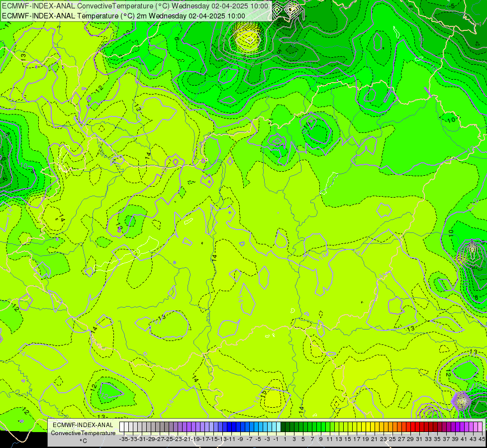
Task: Click legend scale label -35
Action: tap(123, 439)
